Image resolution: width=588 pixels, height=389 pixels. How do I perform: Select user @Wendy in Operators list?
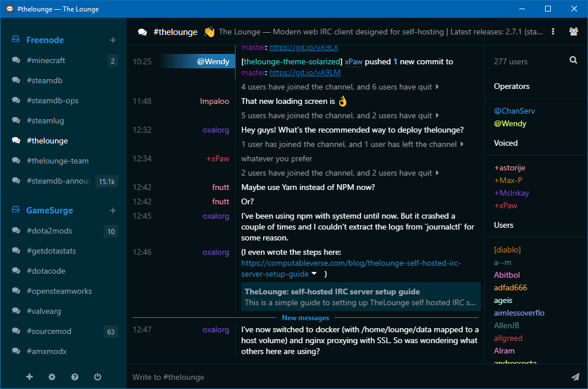click(x=510, y=123)
